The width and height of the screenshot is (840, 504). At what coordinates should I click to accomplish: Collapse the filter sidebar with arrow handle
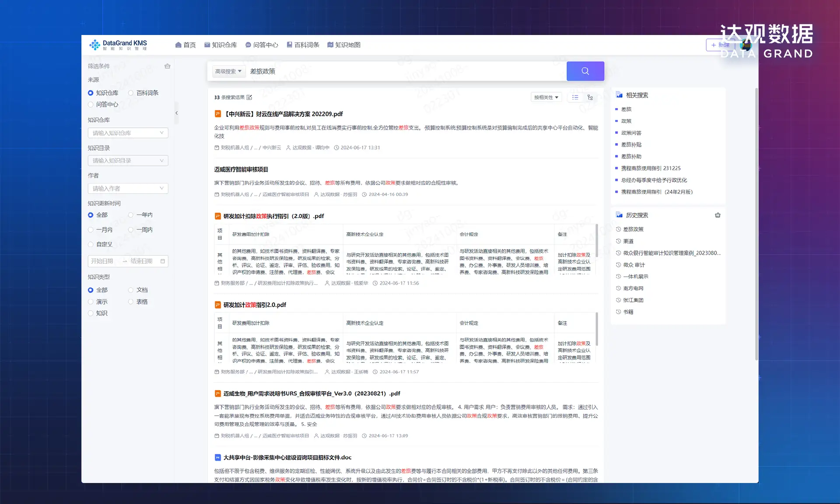[176, 113]
